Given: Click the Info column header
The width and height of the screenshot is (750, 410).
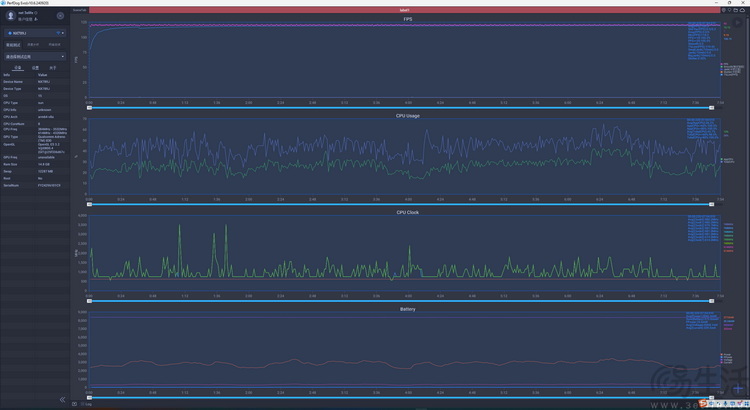Looking at the screenshot, I should point(7,75).
